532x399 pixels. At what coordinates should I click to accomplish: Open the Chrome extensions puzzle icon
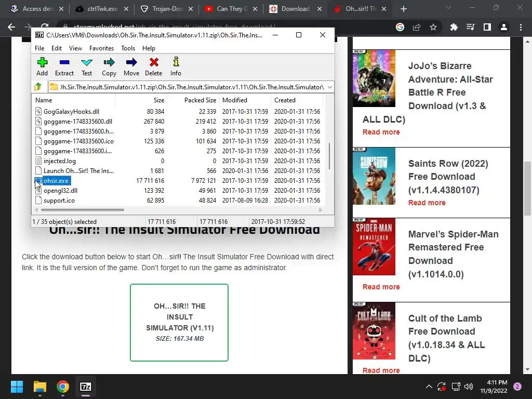click(x=454, y=27)
